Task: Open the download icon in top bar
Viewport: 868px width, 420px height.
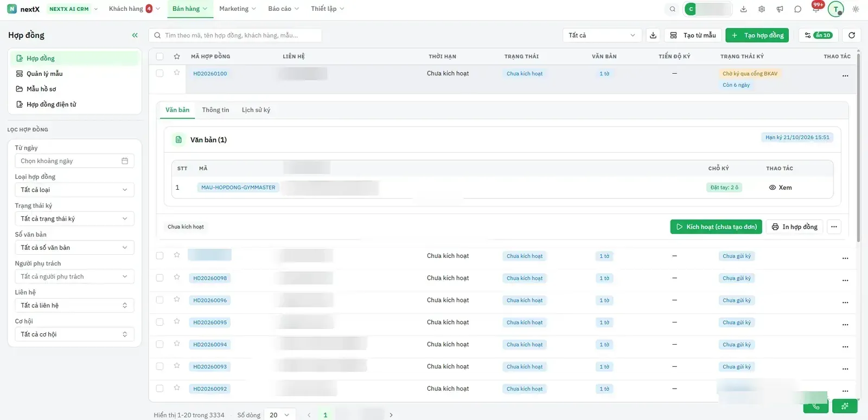Action: (x=744, y=9)
